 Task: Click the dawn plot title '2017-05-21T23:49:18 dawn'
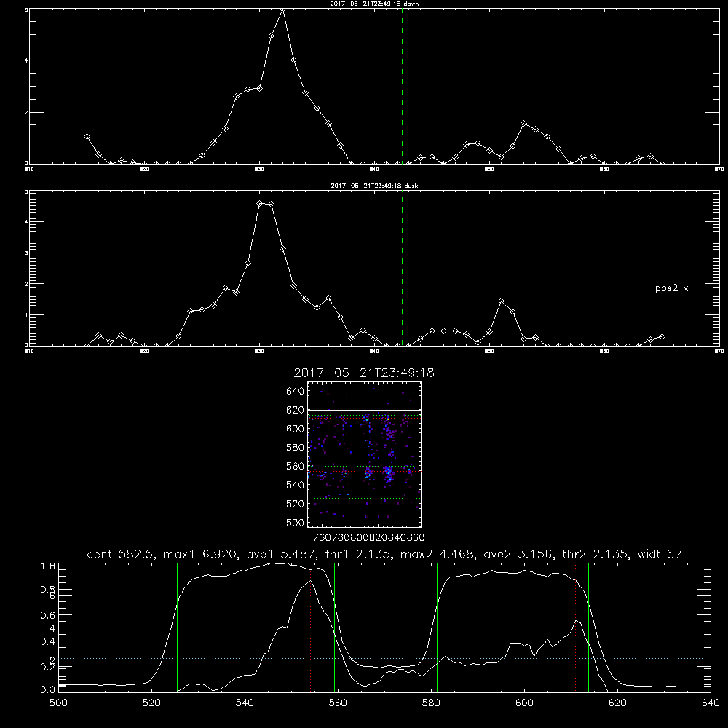[x=374, y=4]
